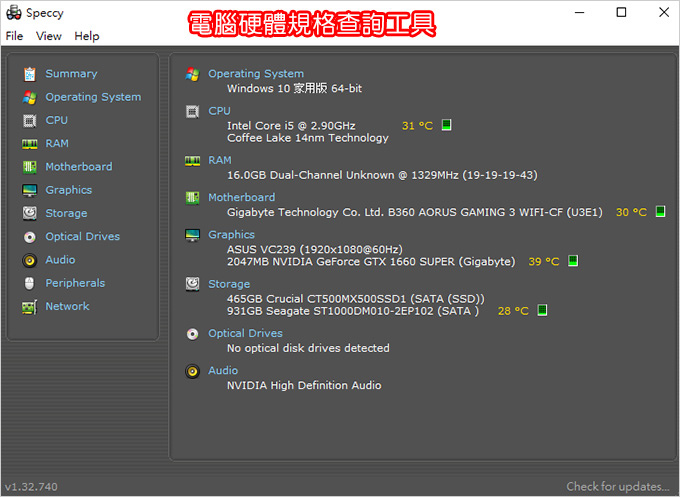Screen dimensions: 680x497
Task: Click the CPU temperature green indicator icon
Action: pos(446,125)
